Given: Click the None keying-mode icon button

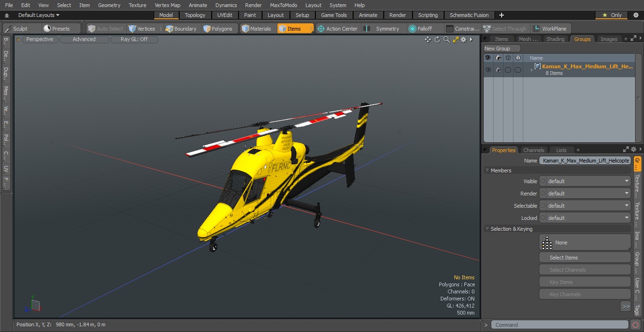Looking at the screenshot, I should [x=585, y=243].
